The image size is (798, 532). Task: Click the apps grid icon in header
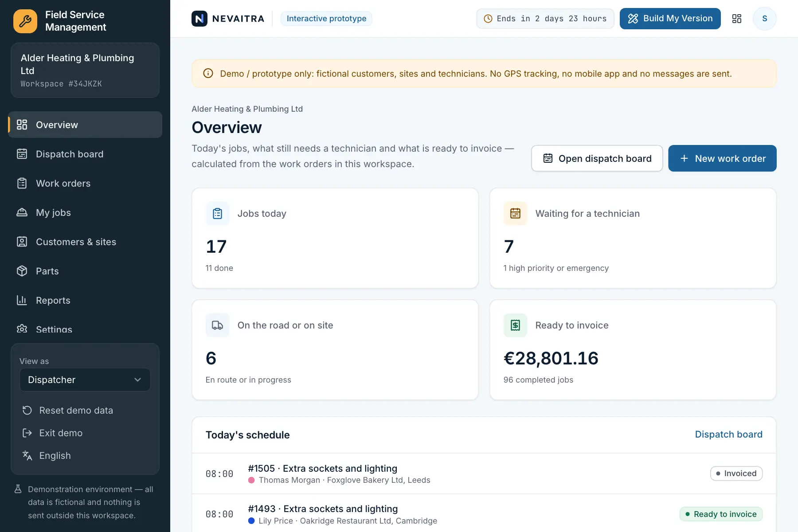[x=737, y=19]
